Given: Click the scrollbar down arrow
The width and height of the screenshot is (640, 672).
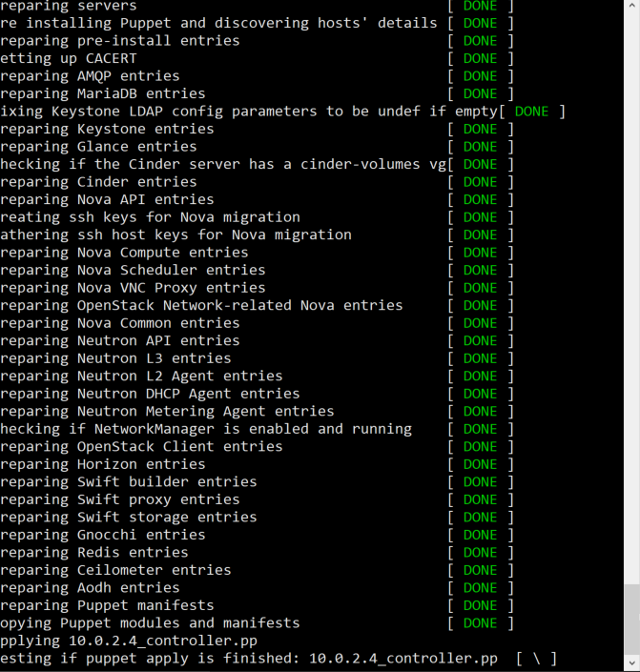Looking at the screenshot, I should click(631, 662).
